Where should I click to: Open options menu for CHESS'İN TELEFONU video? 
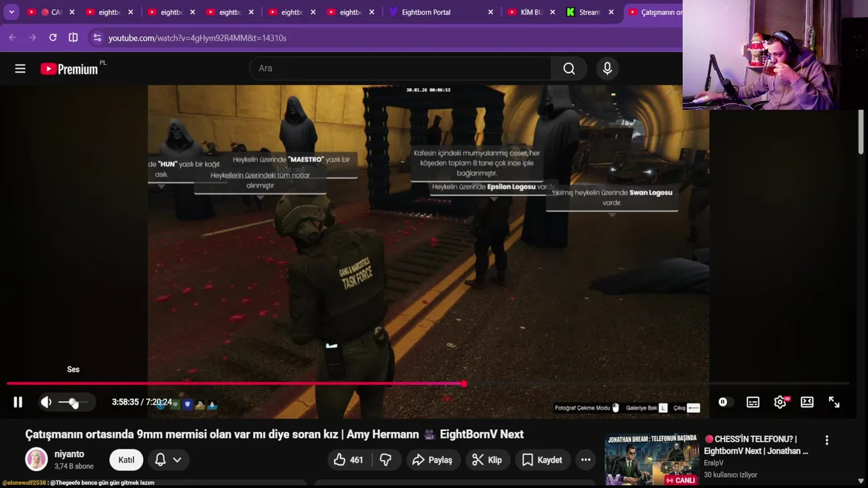pyautogui.click(x=827, y=441)
